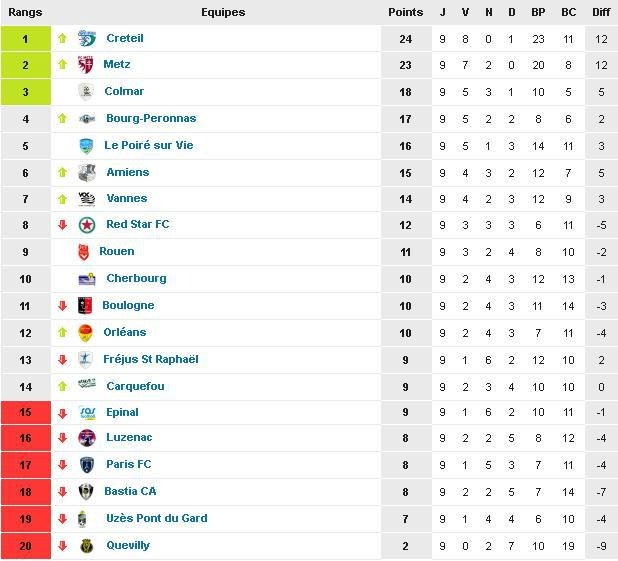
Task: Click the Points column header
Action: tap(406, 12)
